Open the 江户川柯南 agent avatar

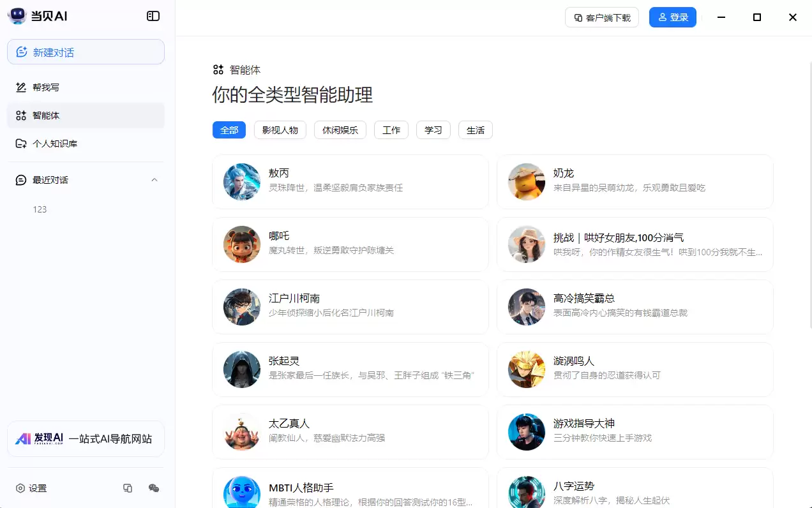(x=242, y=307)
